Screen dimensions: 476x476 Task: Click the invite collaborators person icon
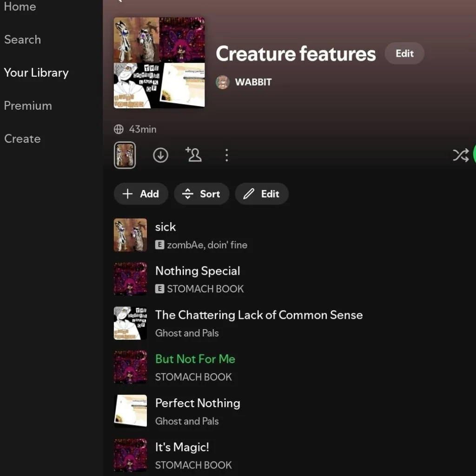click(x=193, y=155)
